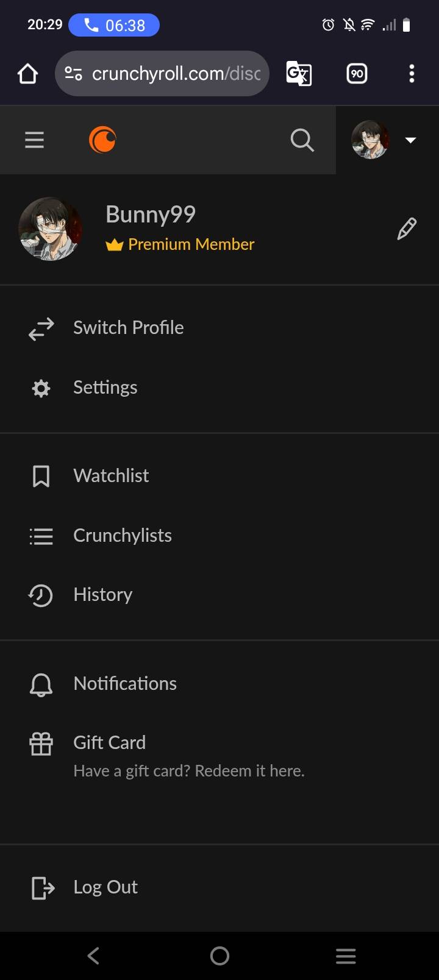
Task: Collapse the account dropdown arrow
Action: click(x=410, y=140)
